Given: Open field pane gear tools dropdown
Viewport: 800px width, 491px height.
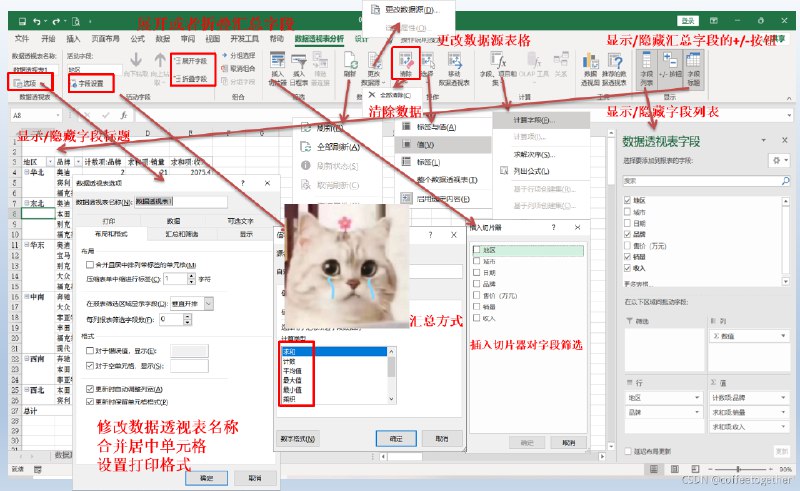Looking at the screenshot, I should pyautogui.click(x=780, y=161).
